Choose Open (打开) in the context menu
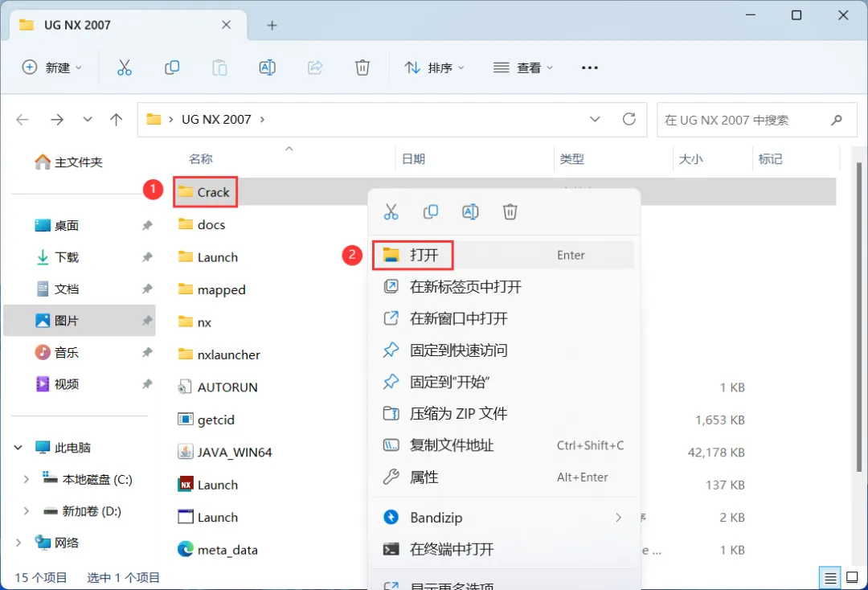This screenshot has width=868, height=590. tap(503, 255)
